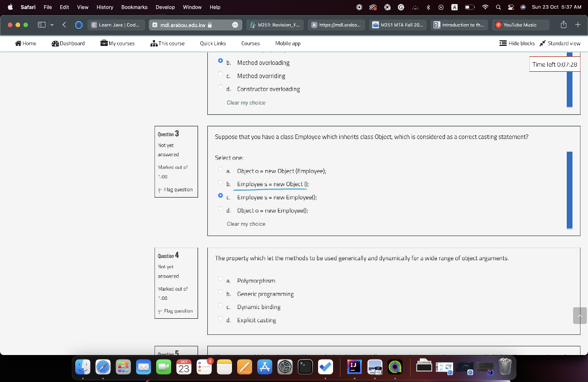Image resolution: width=588 pixels, height=382 pixels.
Task: Open a new tab with plus icon
Action: click(x=578, y=25)
